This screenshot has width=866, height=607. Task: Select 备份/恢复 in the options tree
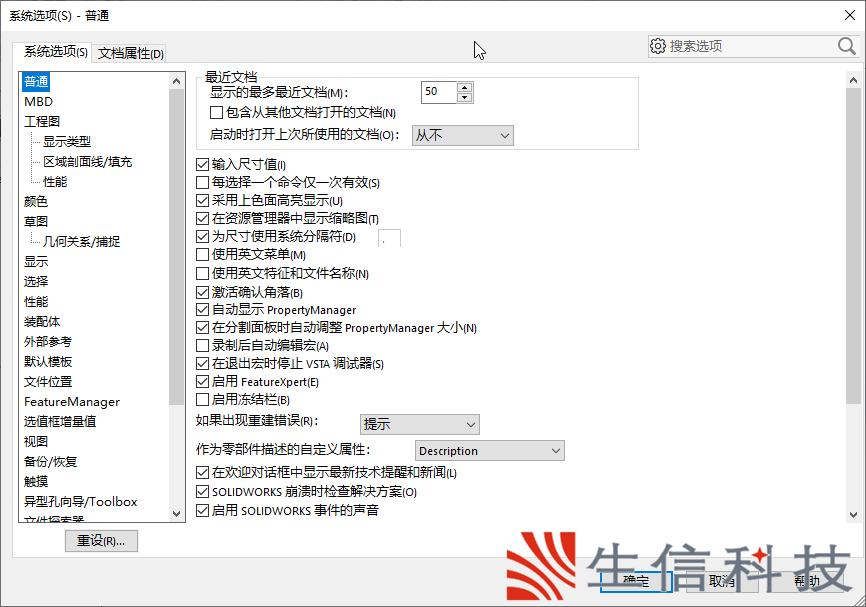[50, 461]
